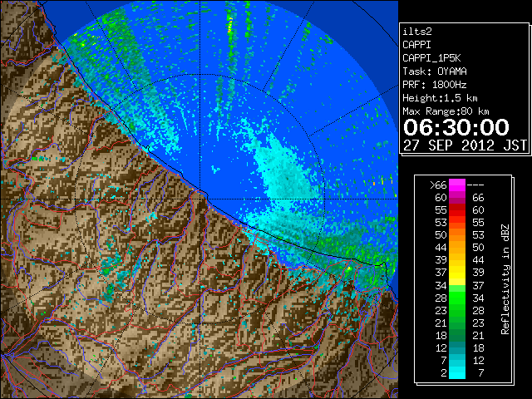Click 'Reflectivity in dBZ' legend title
532x399 pixels.
coord(505,279)
